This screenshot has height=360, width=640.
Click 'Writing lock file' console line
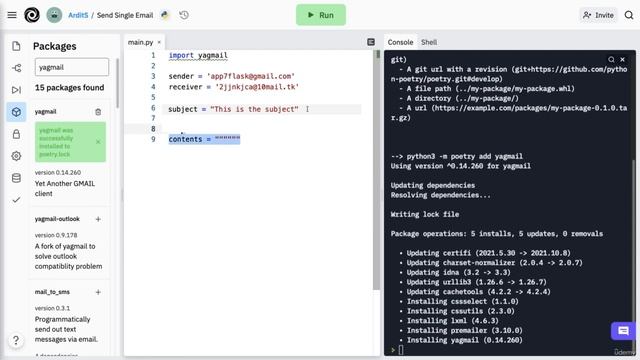click(424, 214)
